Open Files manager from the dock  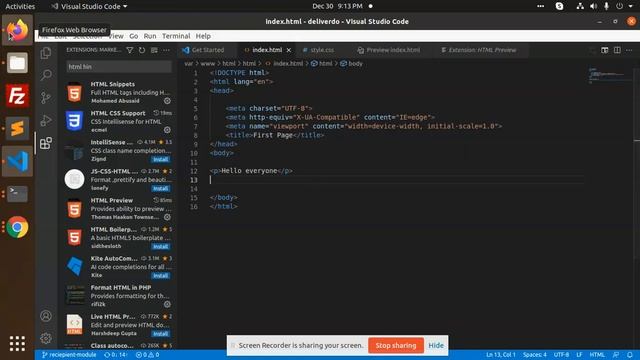tap(17, 62)
